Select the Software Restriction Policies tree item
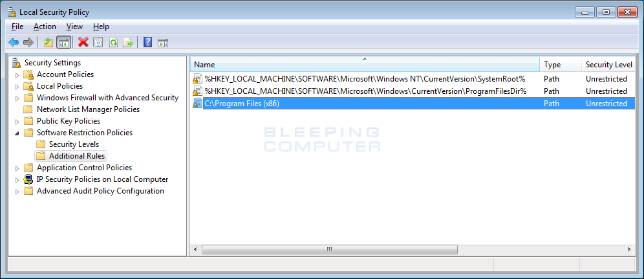This screenshot has width=644, height=279. (x=85, y=133)
